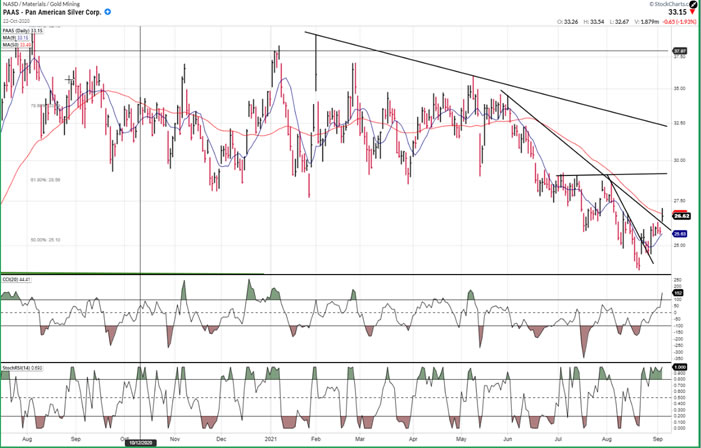Click the 37.87 price label at the top
The height and width of the screenshot is (448, 701).
[679, 50]
